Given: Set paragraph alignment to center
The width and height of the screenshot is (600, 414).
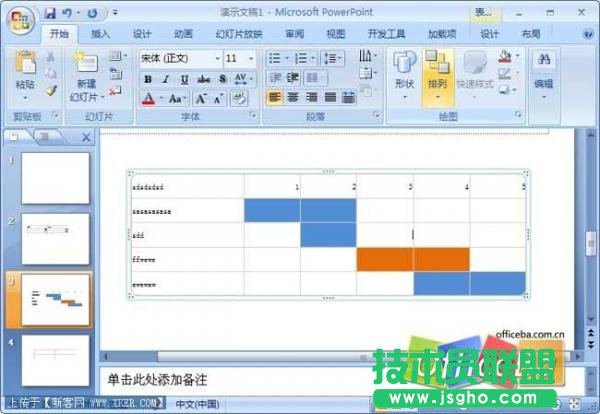Looking at the screenshot, I should tap(293, 97).
